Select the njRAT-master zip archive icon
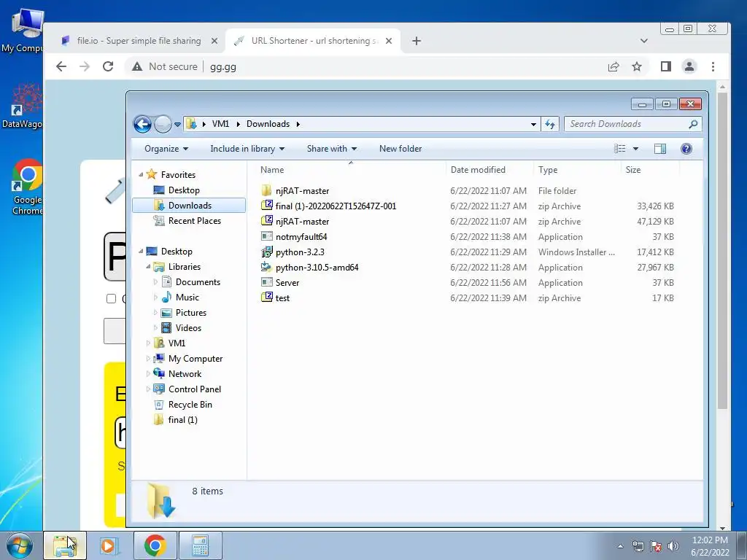This screenshot has width=747, height=560. click(266, 221)
